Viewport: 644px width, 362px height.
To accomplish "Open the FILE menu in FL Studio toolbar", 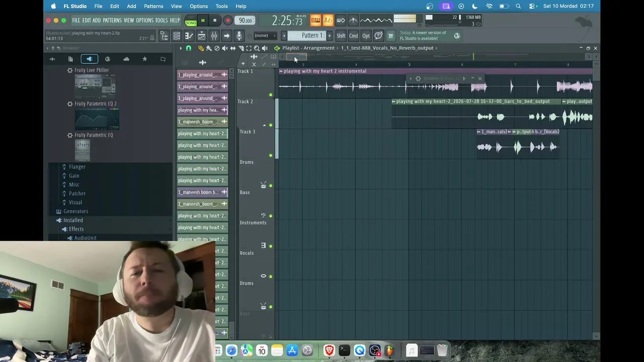I will (76, 21).
